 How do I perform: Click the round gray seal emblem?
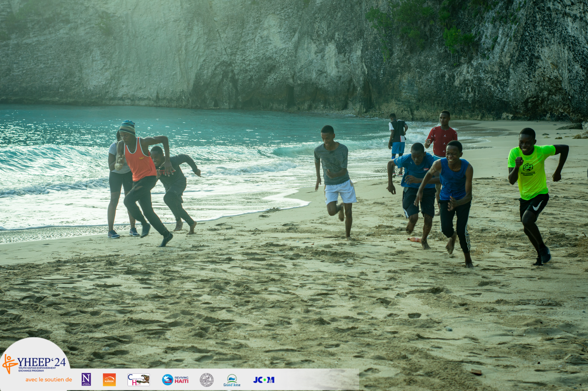[x=206, y=380]
